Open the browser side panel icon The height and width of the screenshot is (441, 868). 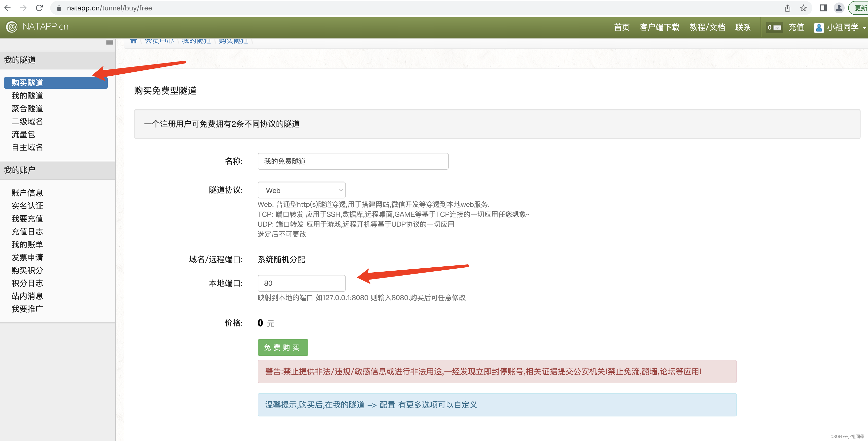[x=823, y=8]
